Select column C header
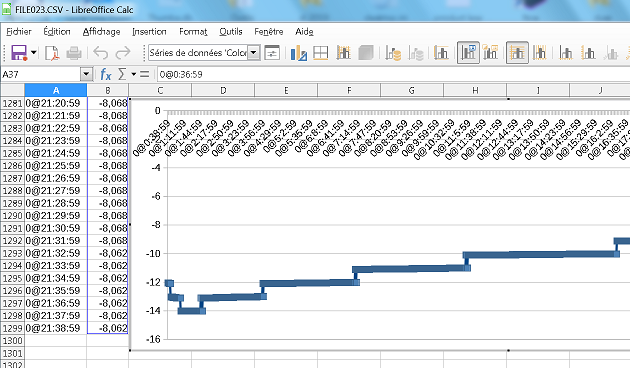This screenshot has width=630, height=368. 160,90
